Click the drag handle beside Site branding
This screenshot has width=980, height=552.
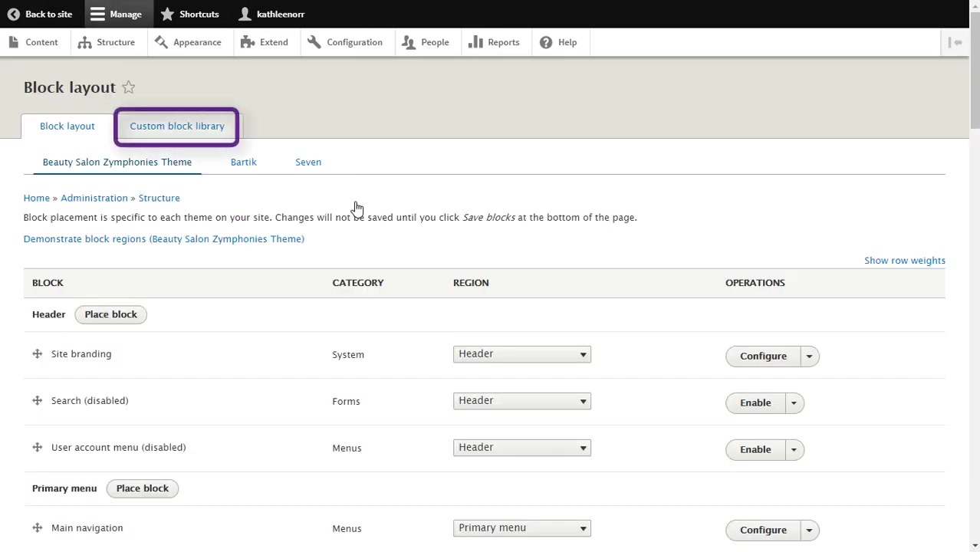(37, 353)
